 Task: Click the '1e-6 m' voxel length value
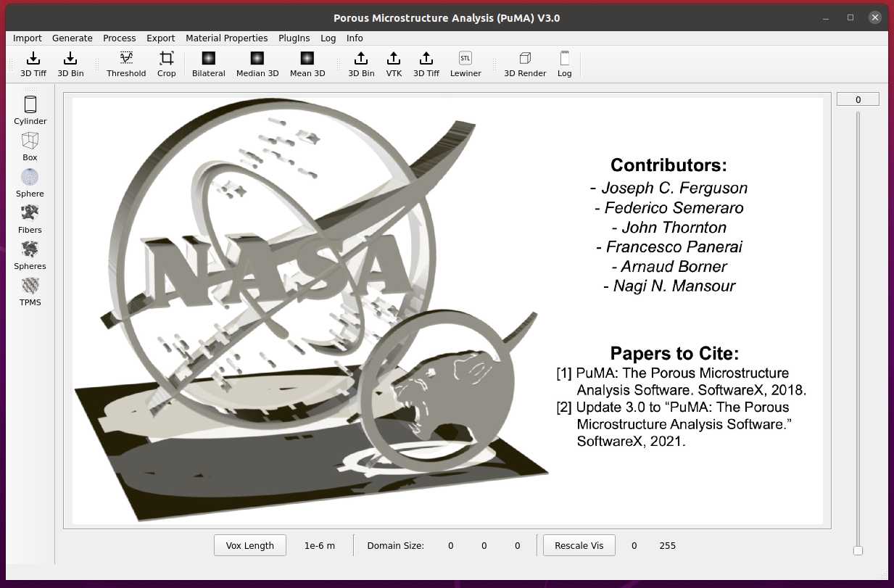[320, 546]
